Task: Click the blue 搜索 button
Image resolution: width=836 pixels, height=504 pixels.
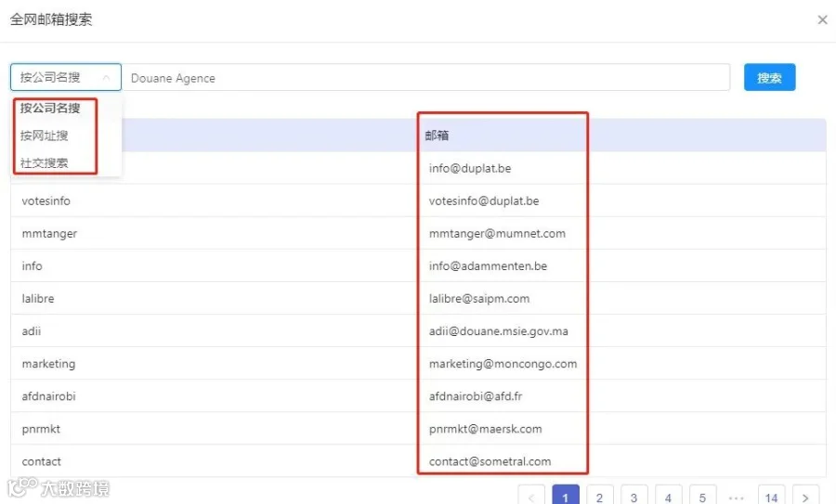Action: click(x=769, y=78)
